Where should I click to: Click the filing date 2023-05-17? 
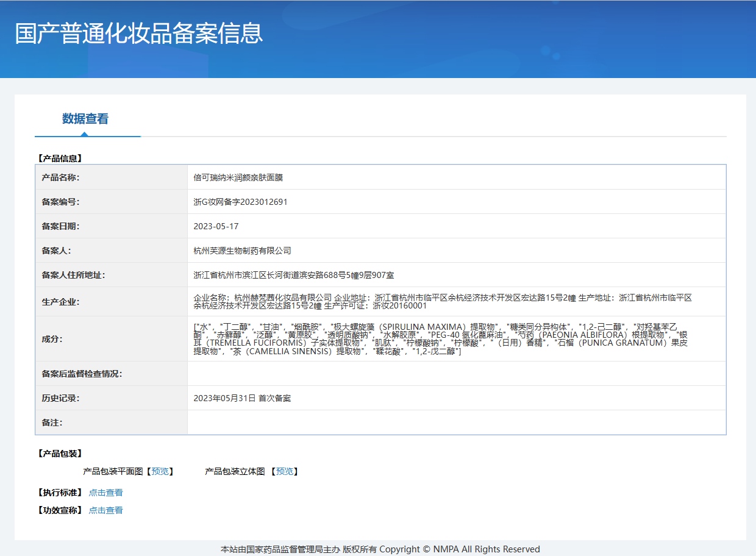216,226
